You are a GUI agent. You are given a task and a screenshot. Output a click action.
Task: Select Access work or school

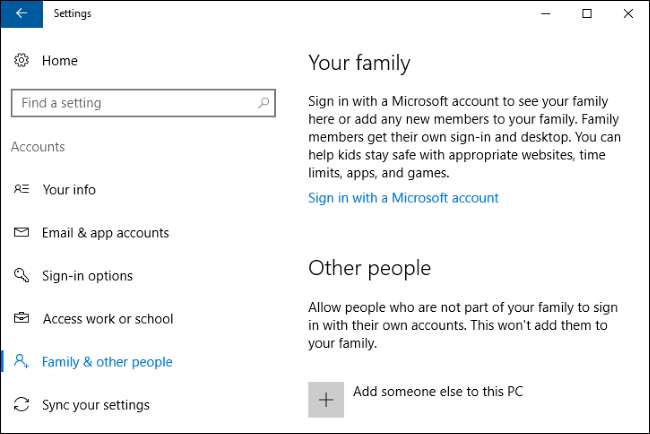[x=107, y=319]
